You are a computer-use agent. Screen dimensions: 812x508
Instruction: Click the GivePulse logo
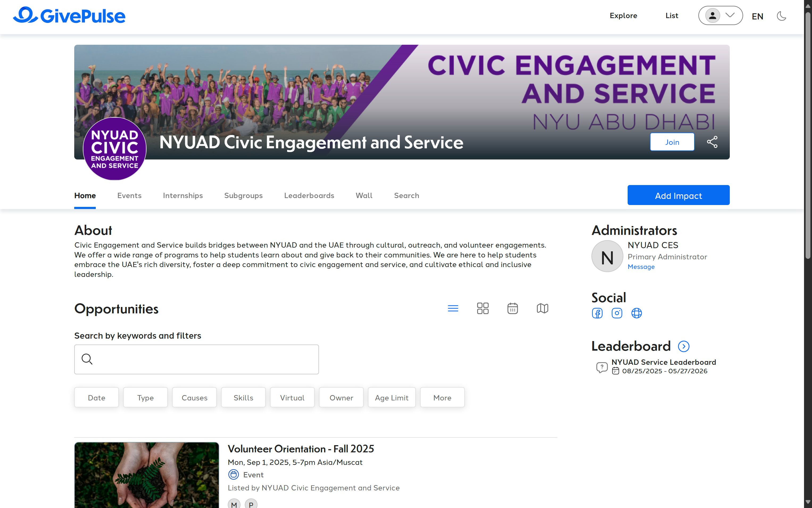click(x=69, y=15)
